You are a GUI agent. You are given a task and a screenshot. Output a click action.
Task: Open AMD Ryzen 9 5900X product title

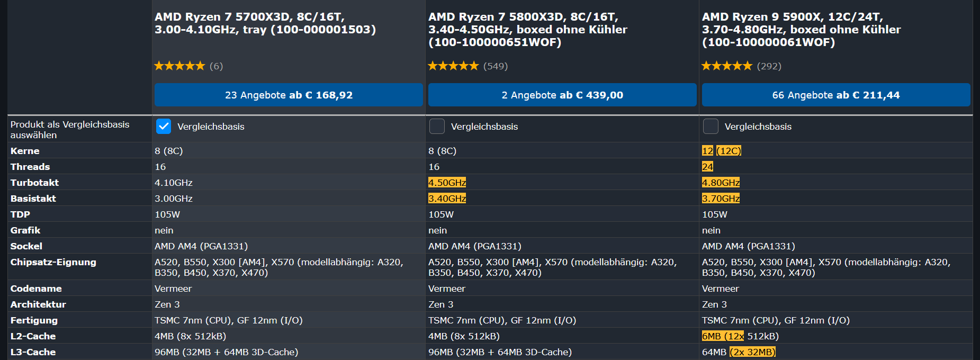point(802,30)
